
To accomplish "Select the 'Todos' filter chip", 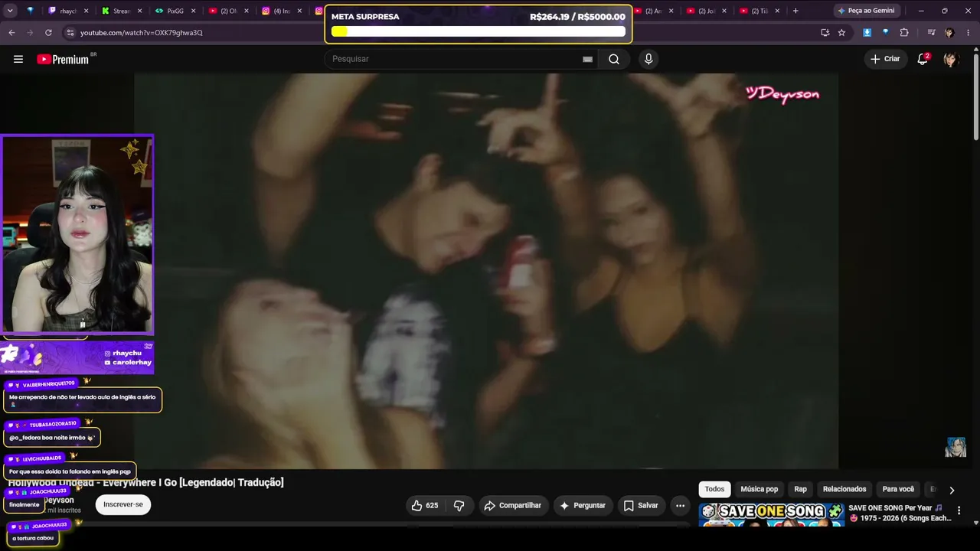I will (714, 489).
